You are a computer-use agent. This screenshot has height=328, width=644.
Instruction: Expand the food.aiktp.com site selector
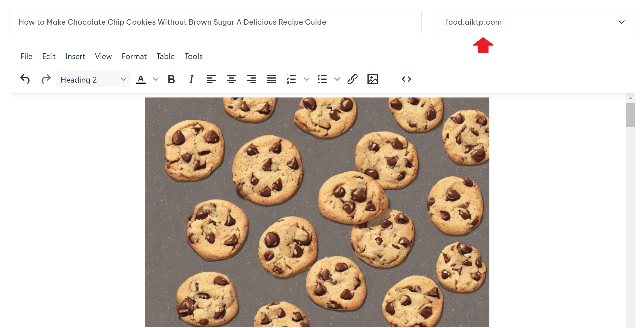535,22
